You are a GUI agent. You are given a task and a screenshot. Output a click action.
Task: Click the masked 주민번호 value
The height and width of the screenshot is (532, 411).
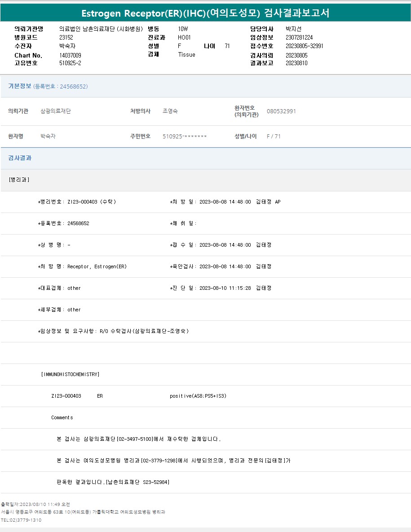point(185,136)
